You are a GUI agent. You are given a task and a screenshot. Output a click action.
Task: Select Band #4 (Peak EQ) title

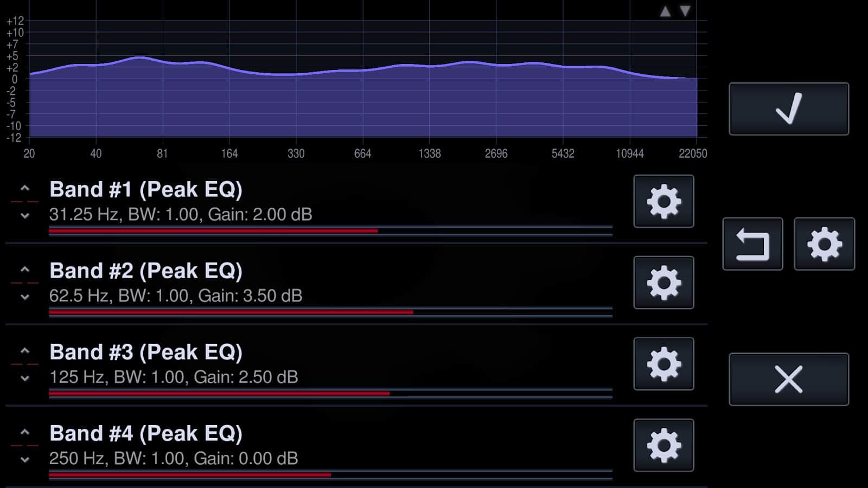click(x=145, y=434)
